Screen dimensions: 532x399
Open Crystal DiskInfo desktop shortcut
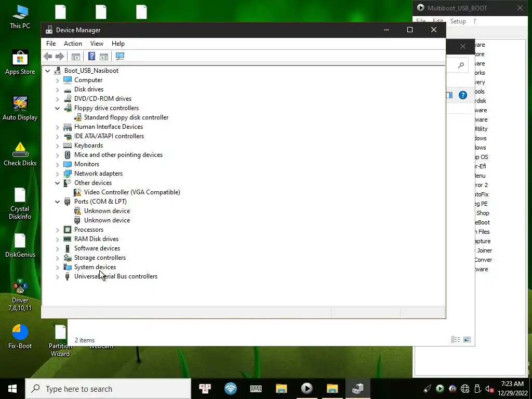(20, 204)
